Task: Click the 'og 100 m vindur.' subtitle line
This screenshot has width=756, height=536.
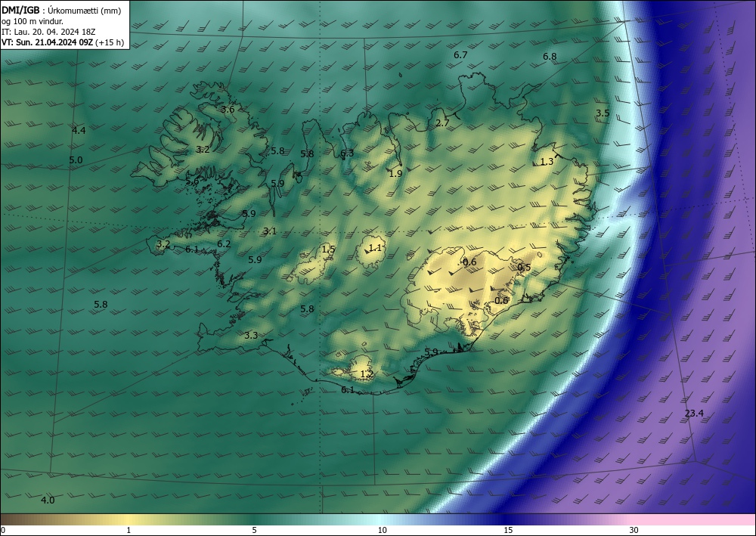Action: [x=33, y=21]
